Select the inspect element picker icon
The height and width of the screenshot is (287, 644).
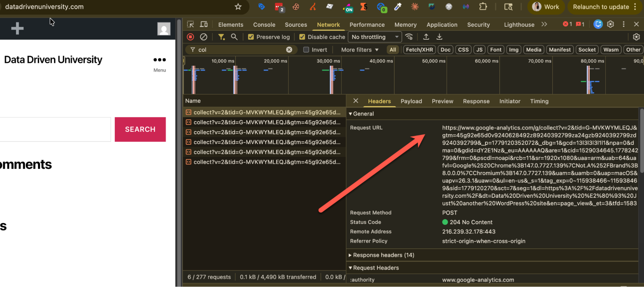pos(190,24)
